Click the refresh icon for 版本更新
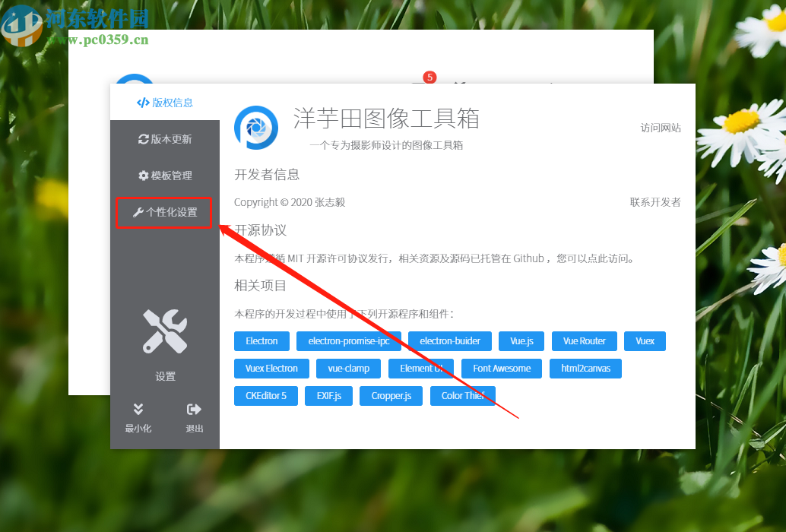Image resolution: width=786 pixels, height=532 pixels. coord(144,139)
